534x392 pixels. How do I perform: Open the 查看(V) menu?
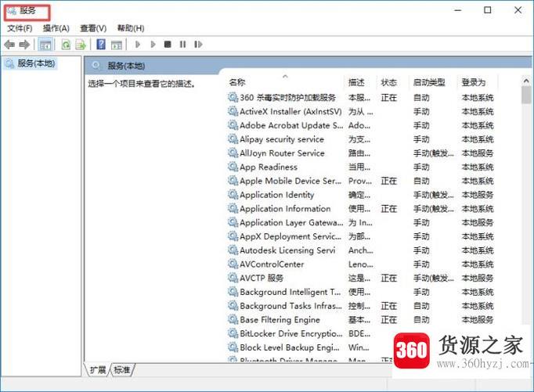click(x=93, y=28)
